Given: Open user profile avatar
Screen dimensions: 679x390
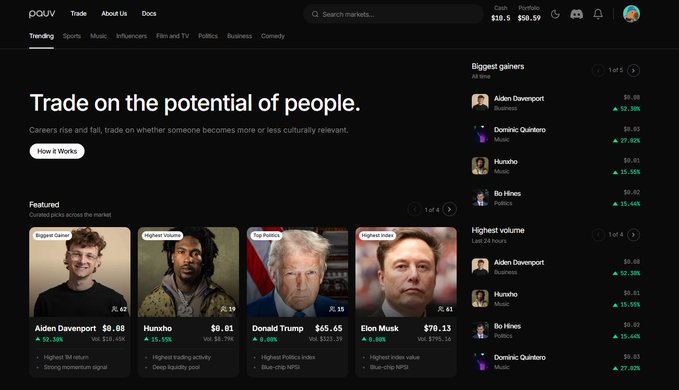Looking at the screenshot, I should point(631,14).
